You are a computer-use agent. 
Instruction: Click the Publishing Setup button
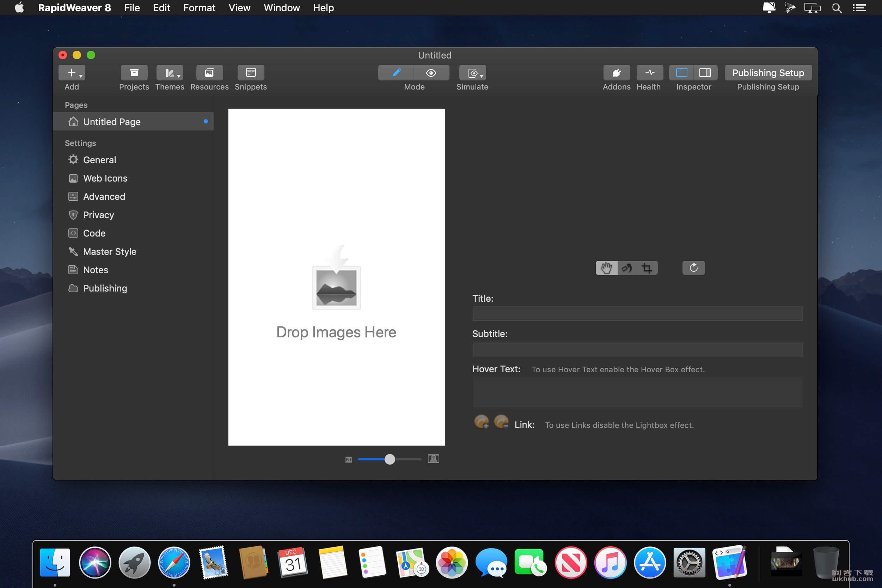point(768,73)
